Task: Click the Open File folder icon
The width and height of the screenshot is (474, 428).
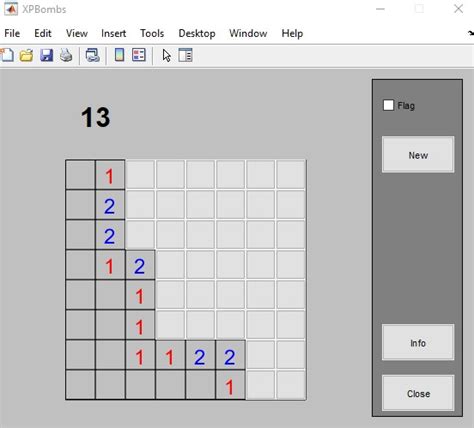Action: click(26, 55)
